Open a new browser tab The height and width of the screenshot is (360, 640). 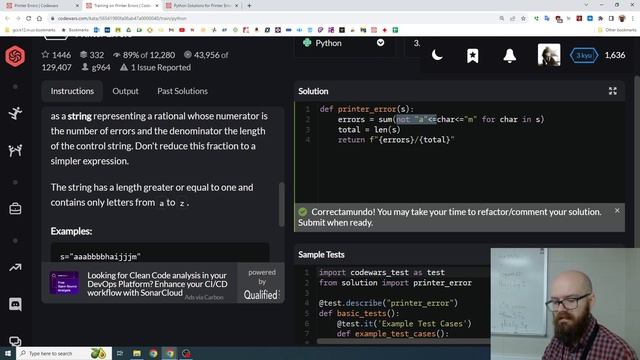[249, 6]
